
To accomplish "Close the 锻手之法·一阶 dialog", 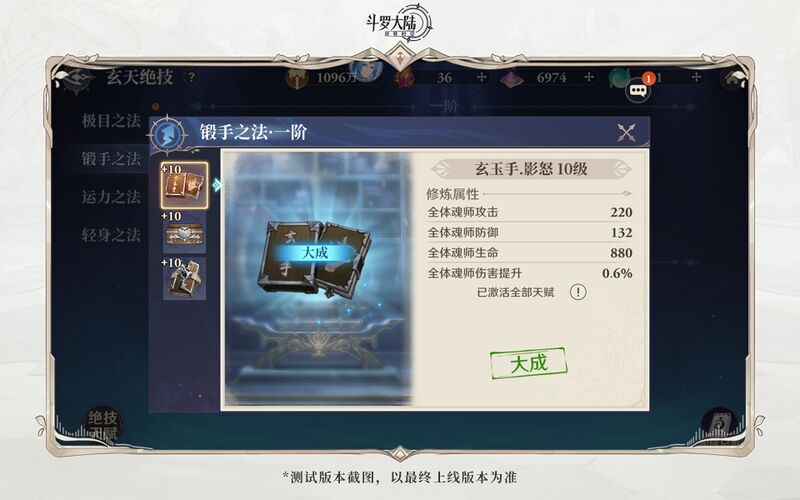I will pyautogui.click(x=626, y=133).
